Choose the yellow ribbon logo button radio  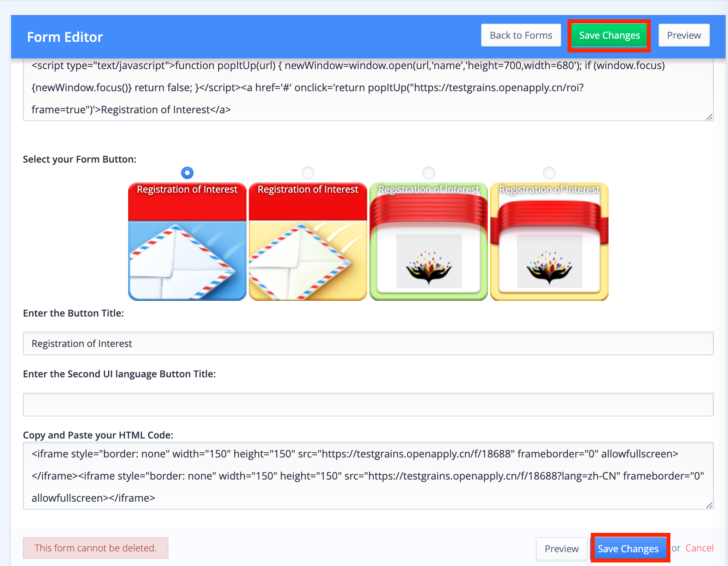click(x=549, y=173)
